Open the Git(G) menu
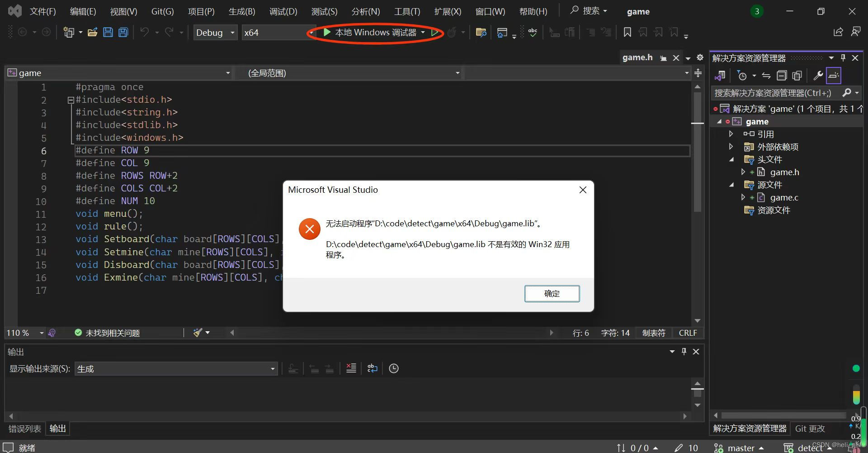Screen dimensions: 868x453 [162, 11]
